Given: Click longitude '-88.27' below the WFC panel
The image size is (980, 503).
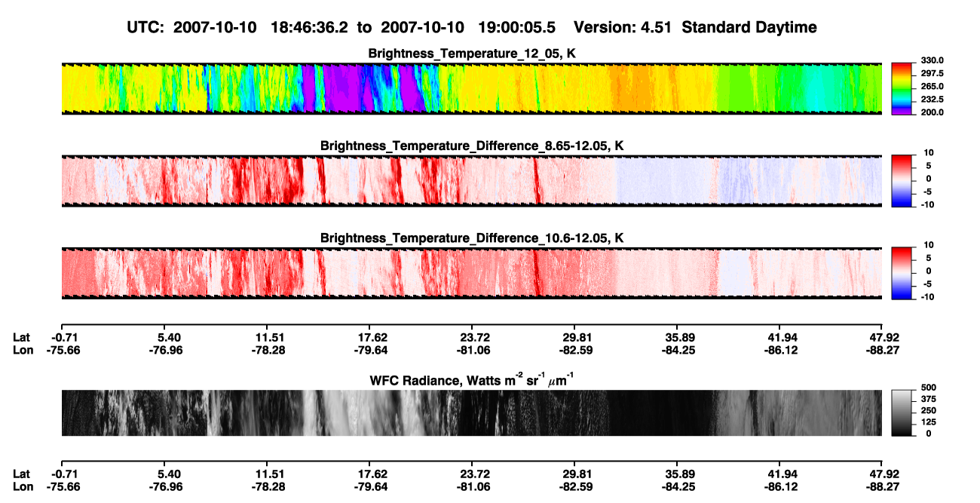Looking at the screenshot, I should coord(882,487).
